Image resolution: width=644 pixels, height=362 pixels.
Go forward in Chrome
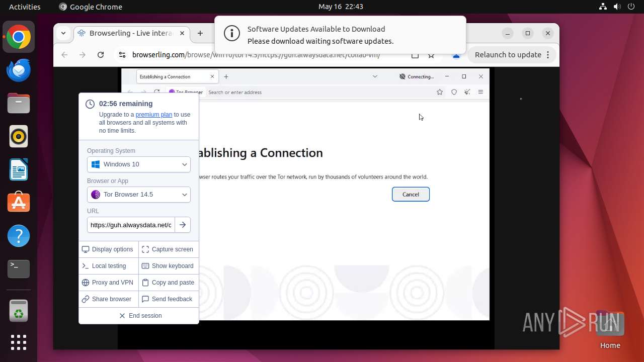83,55
